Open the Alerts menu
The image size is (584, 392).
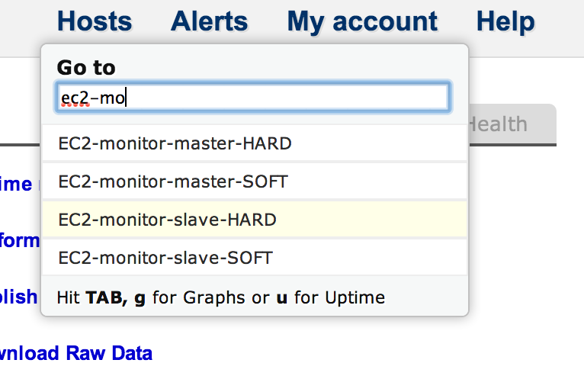pyautogui.click(x=210, y=21)
